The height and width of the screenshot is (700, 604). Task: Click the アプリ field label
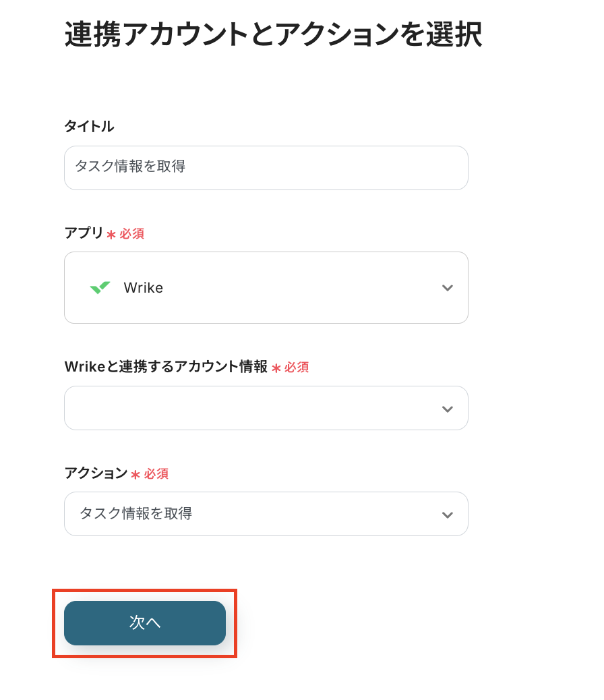coord(84,233)
